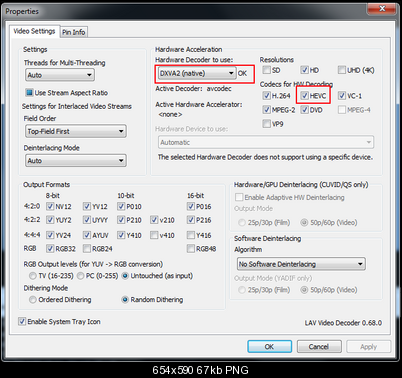Enable the RGB48 output format checkbox
The width and height of the screenshot is (402, 378).
(x=191, y=248)
